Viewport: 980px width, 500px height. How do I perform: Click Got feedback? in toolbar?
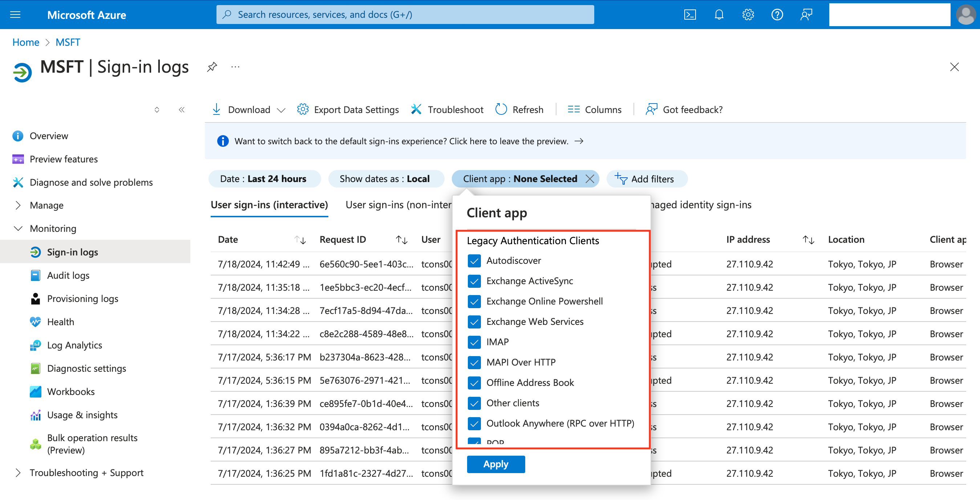pyautogui.click(x=684, y=110)
